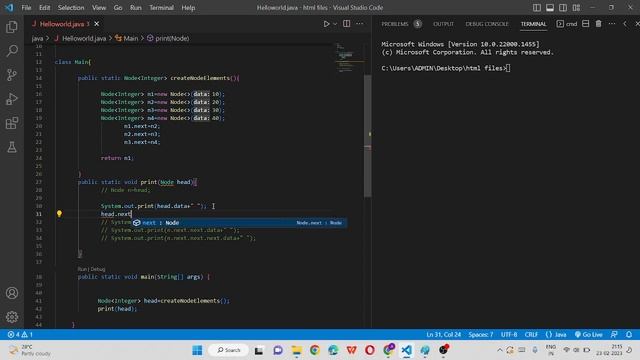Click the feedback icon in status bar
The height and width of the screenshot is (360, 640).
(614, 334)
